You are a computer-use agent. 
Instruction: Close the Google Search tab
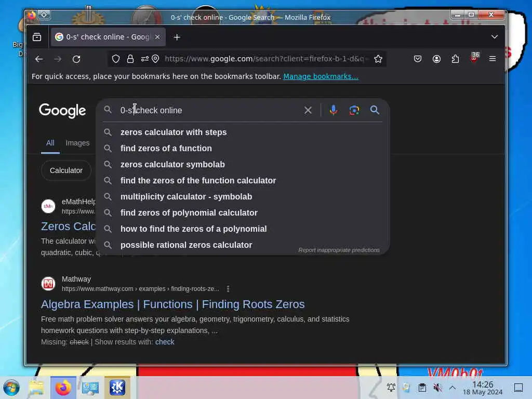tap(157, 37)
